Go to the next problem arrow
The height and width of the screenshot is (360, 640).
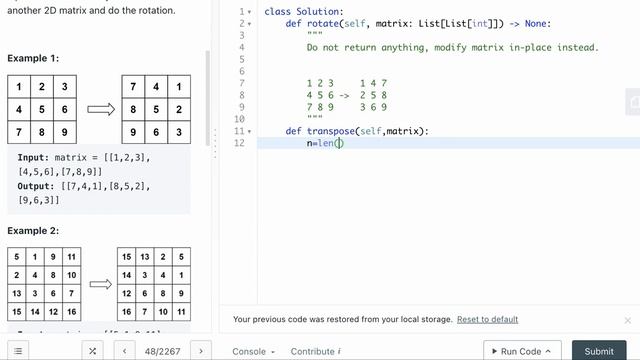(x=201, y=351)
